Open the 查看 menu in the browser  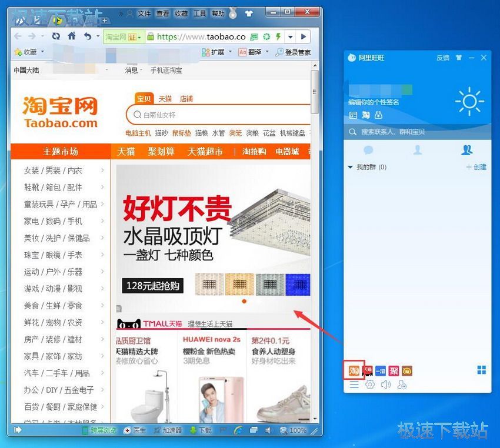tap(162, 14)
